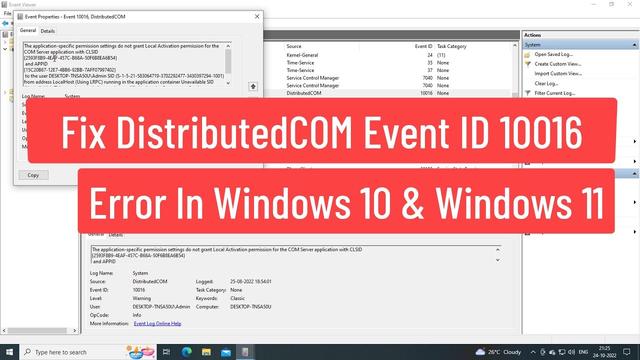Collapse the System section in Actions

tap(634, 45)
